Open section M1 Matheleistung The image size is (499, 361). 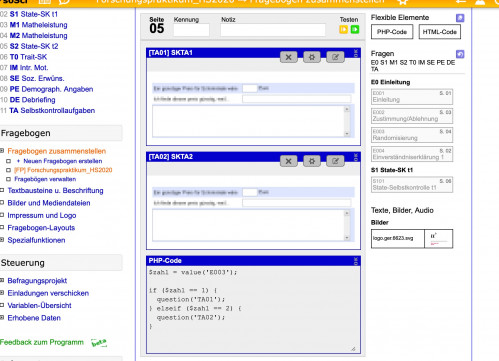coord(38,25)
